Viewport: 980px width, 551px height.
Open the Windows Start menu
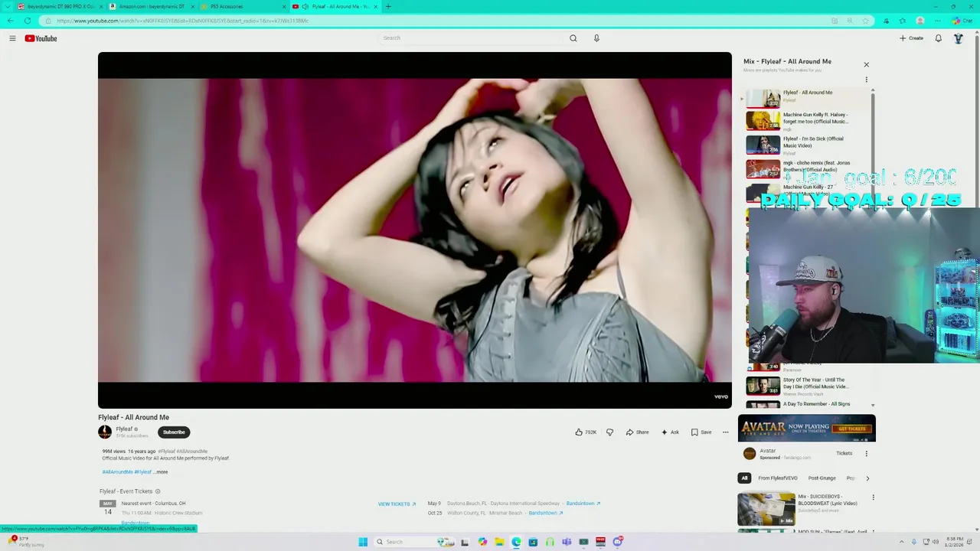point(363,542)
